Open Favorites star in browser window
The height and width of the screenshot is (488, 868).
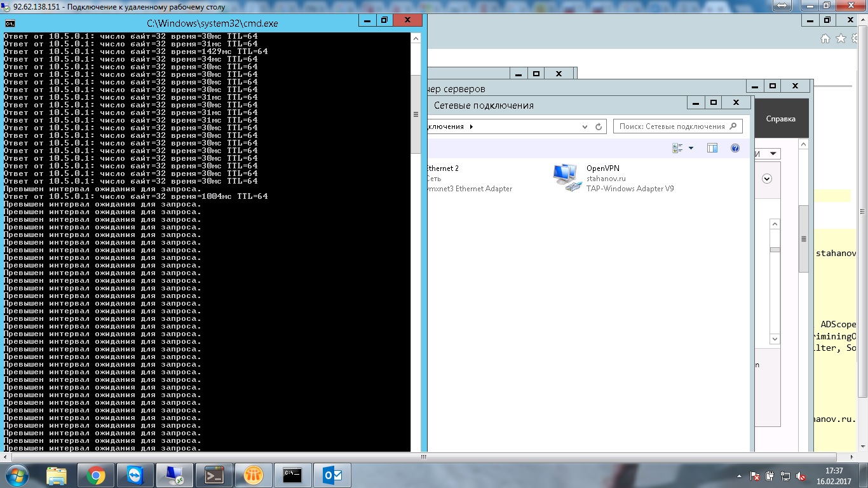click(841, 39)
